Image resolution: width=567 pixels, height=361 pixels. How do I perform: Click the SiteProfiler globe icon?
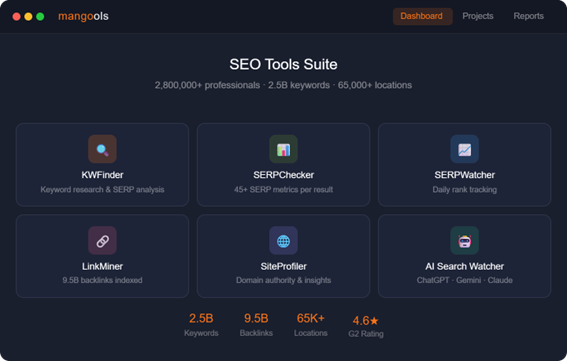[x=284, y=241]
